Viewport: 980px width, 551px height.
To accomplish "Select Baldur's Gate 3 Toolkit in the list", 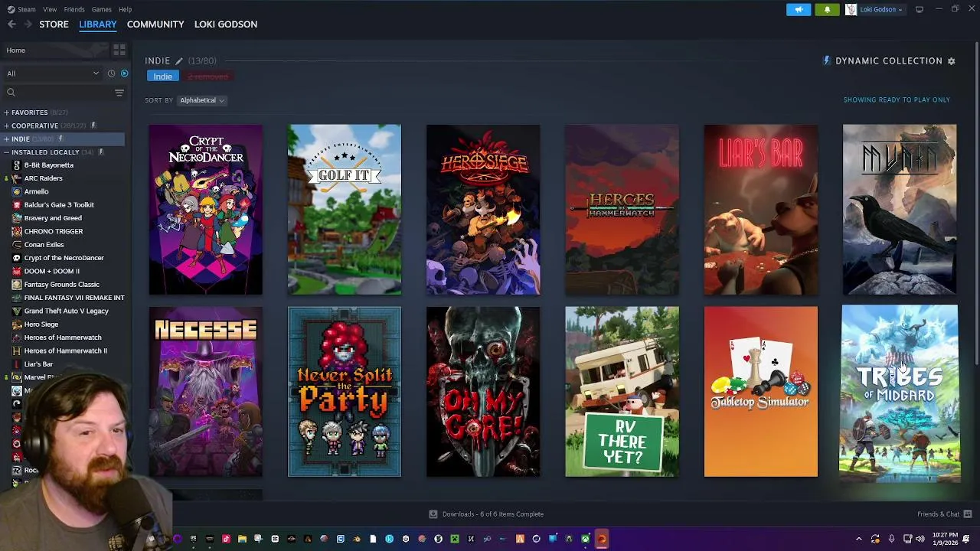I will [59, 205].
